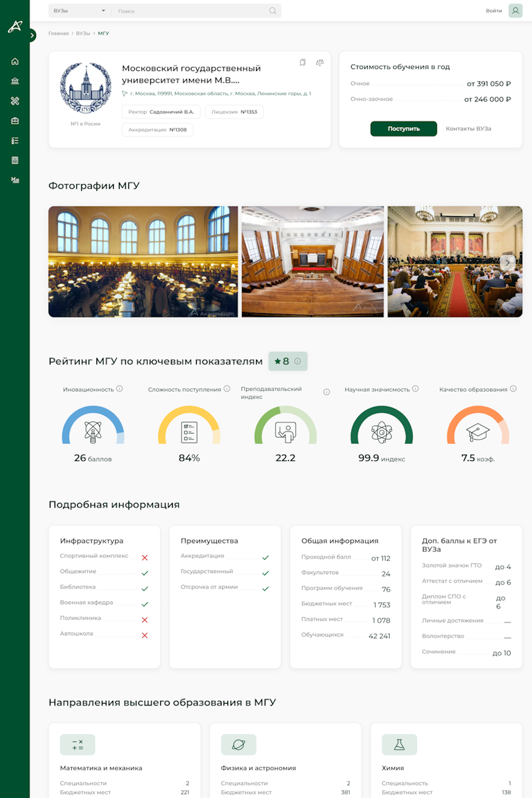
Task: Click the red cross next to Поликлиника
Action: (144, 620)
